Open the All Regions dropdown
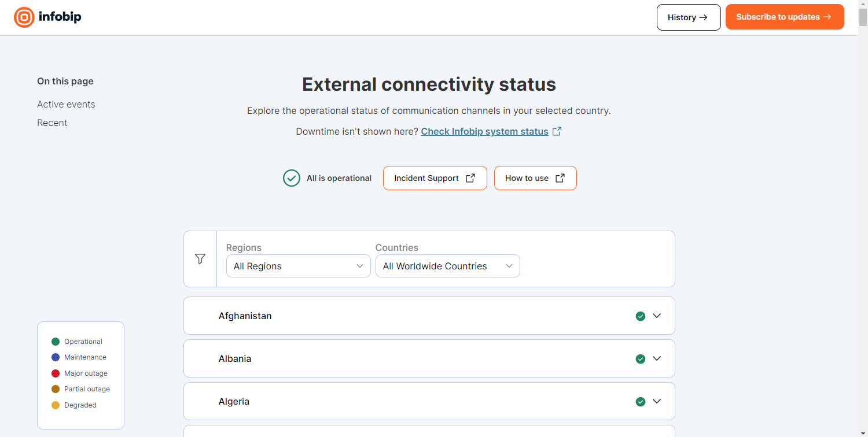Screen dimensions: 868x437 [x=299, y=266]
